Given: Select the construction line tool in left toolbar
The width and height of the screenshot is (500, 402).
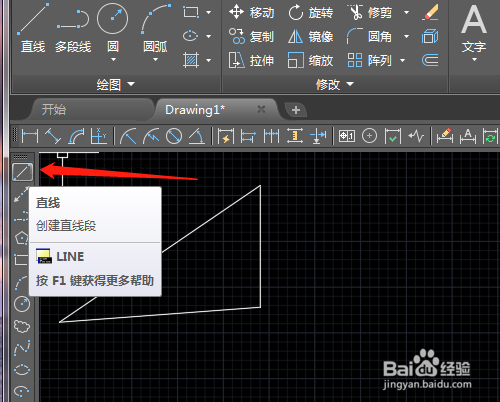Looking at the screenshot, I should (21, 195).
